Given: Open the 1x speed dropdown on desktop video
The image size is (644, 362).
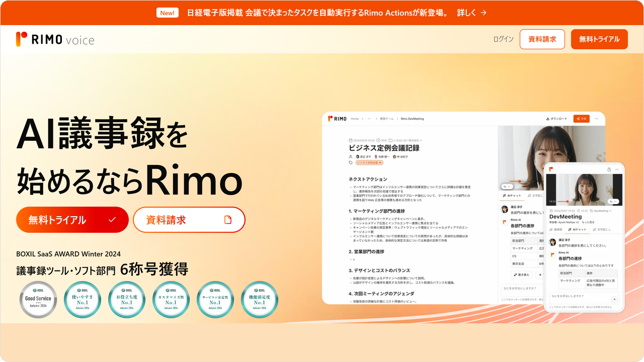Looking at the screenshot, I should [507, 186].
